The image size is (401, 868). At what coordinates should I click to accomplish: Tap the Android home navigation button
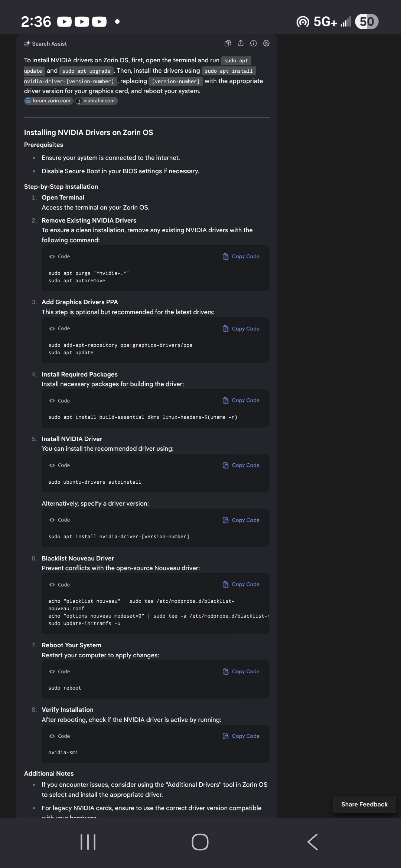tap(200, 842)
